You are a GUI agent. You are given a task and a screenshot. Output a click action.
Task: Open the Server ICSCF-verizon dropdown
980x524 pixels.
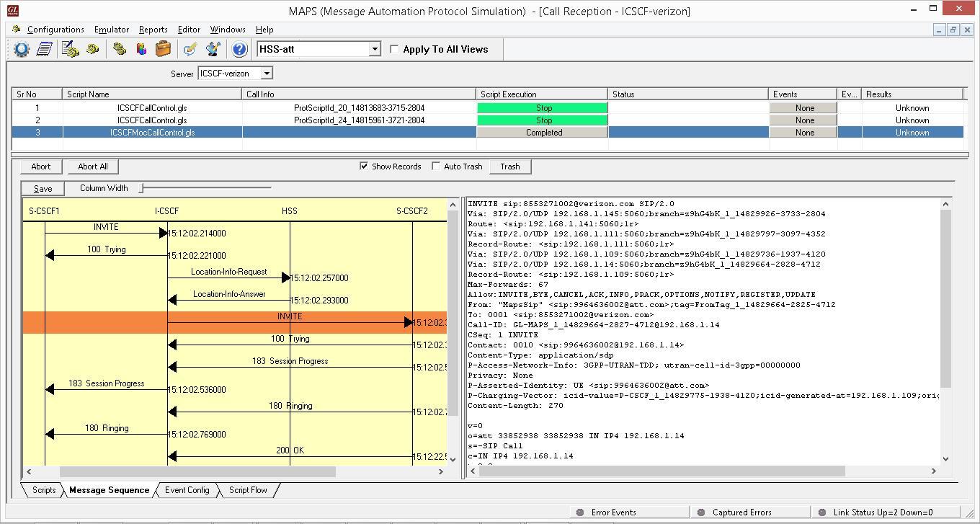click(267, 73)
